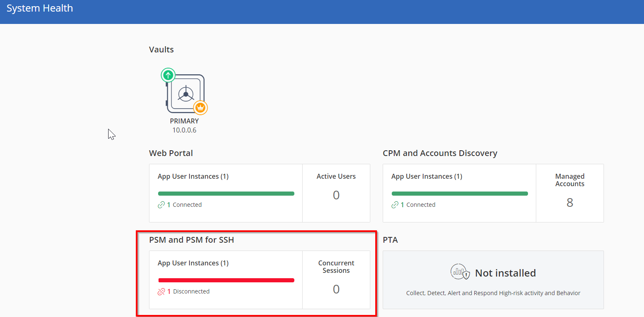Open Web Portal App User Instances (1)
Image resolution: width=644 pixels, height=317 pixels.
click(193, 176)
